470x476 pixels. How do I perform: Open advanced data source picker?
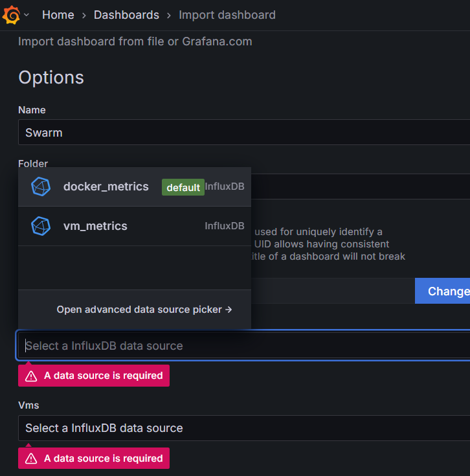(144, 310)
